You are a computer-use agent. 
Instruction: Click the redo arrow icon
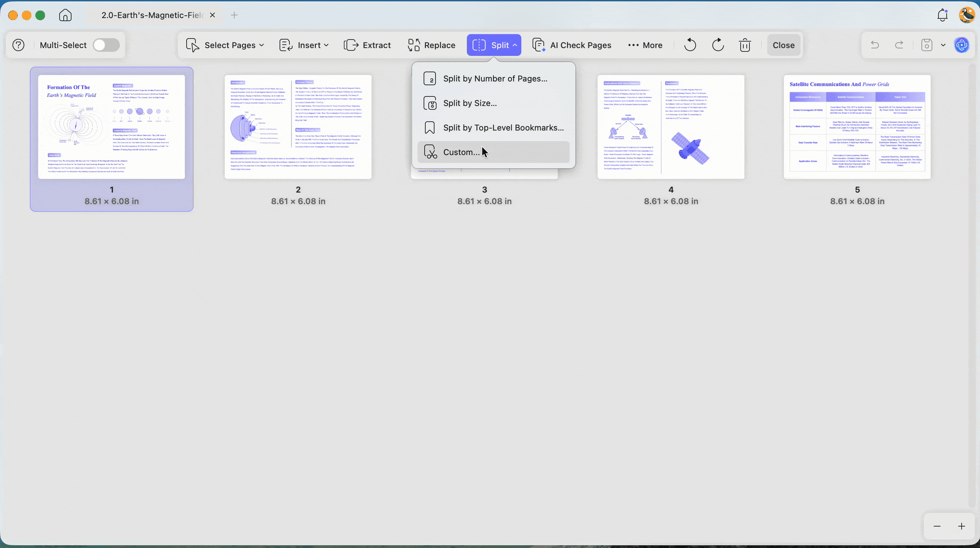click(x=899, y=45)
